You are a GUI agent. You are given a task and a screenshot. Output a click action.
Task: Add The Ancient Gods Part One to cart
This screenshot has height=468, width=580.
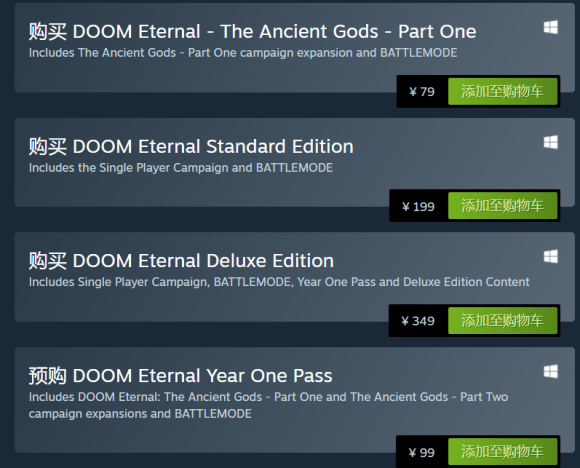(502, 91)
